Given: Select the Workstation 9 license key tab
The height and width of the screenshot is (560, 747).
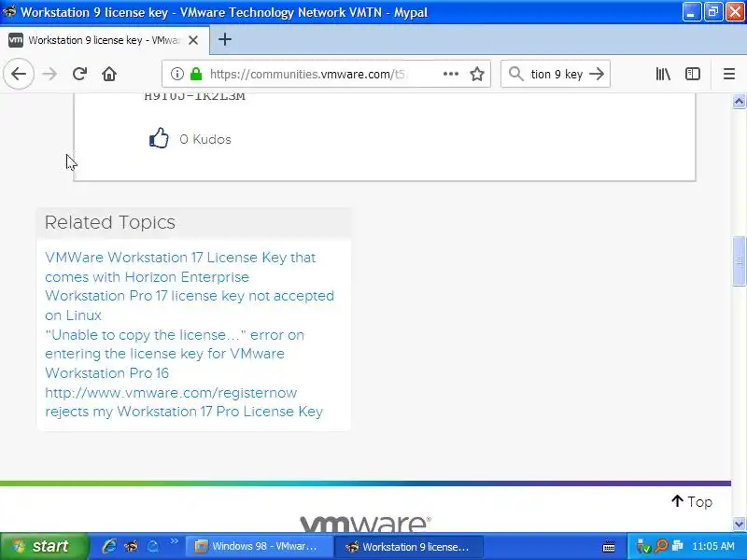Looking at the screenshot, I should click(x=105, y=40).
